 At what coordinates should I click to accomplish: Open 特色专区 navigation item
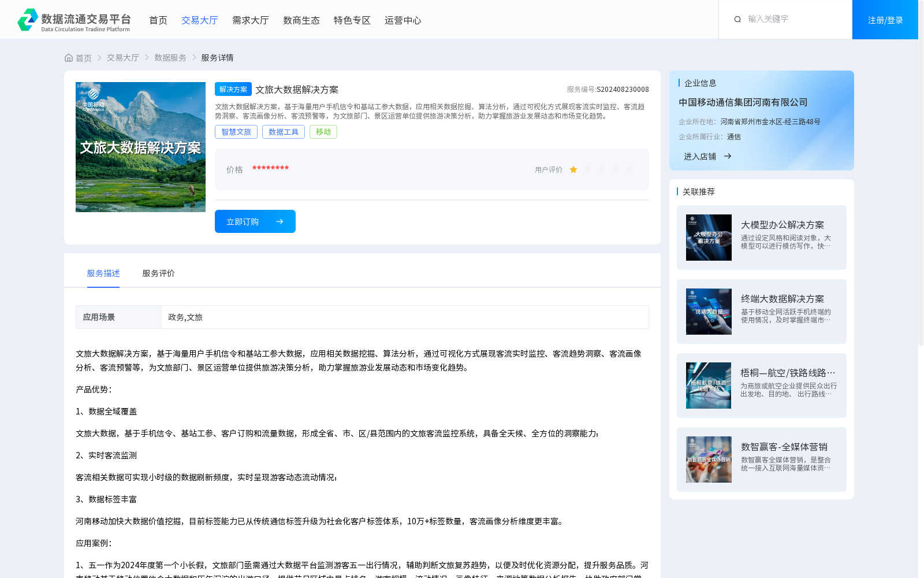352,20
